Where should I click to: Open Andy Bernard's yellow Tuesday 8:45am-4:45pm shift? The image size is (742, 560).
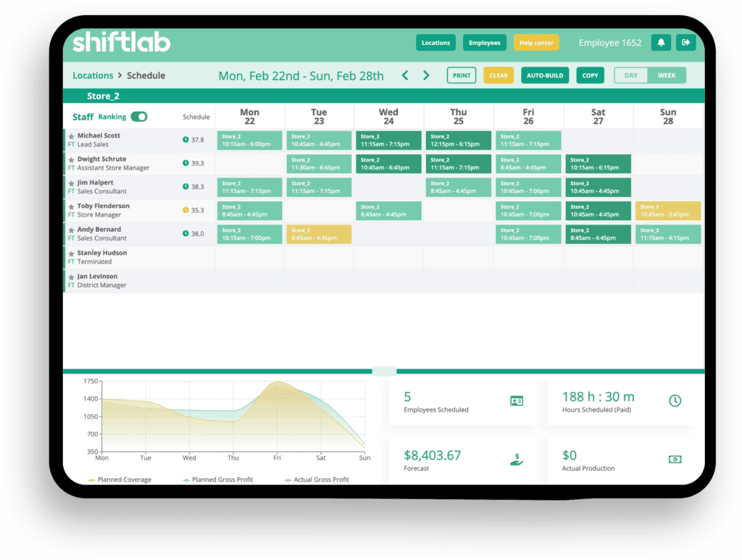tap(319, 234)
